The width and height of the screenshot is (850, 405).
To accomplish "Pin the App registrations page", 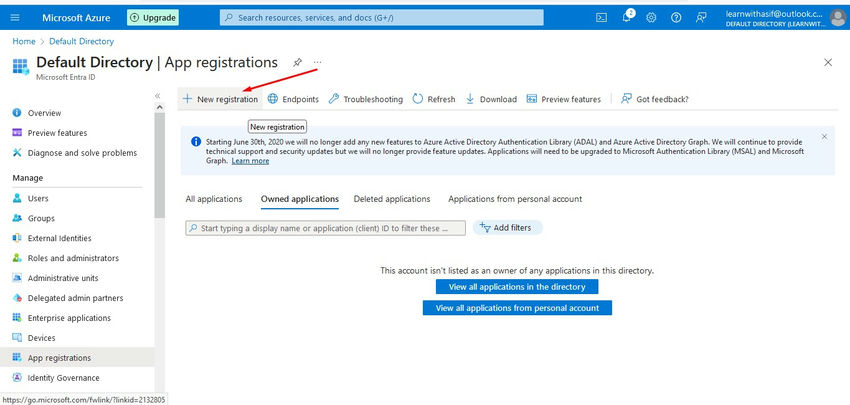I will click(x=297, y=62).
